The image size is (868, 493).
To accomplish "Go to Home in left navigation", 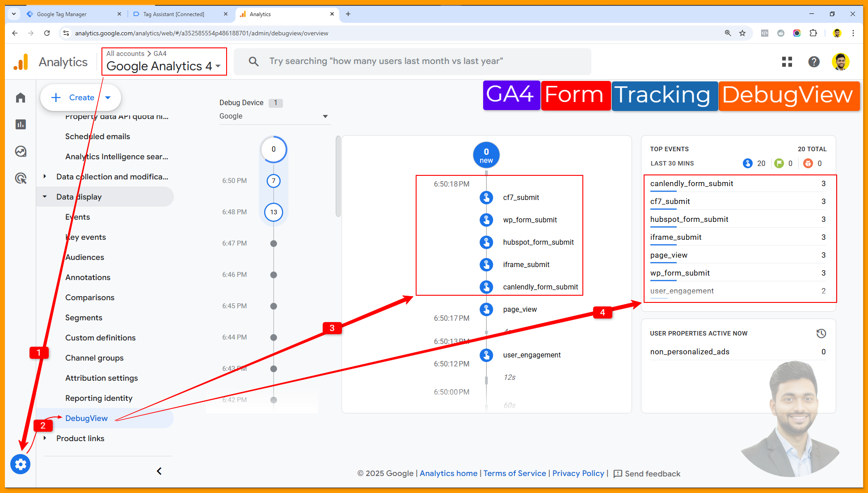I will (21, 98).
